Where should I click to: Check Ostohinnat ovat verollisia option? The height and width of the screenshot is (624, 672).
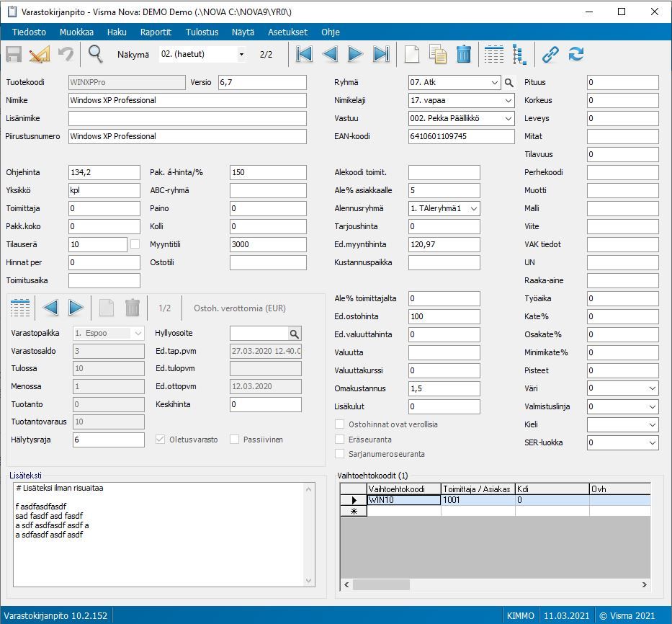(340, 424)
